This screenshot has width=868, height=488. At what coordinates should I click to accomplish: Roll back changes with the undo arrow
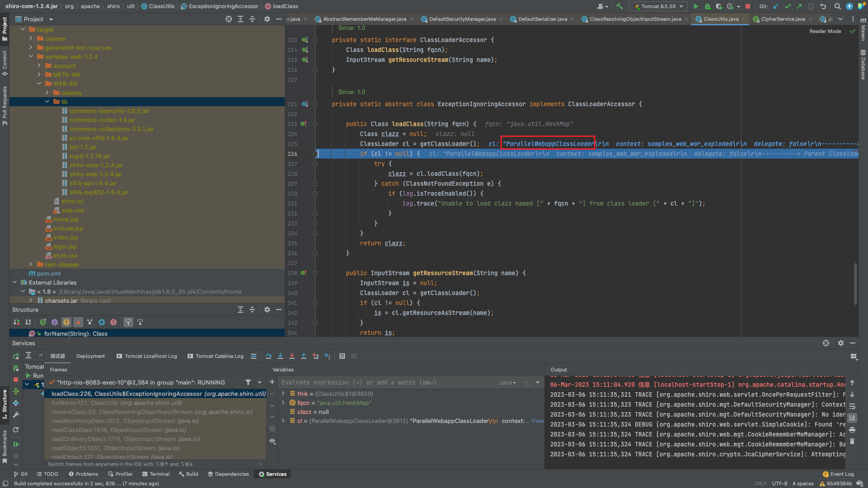point(823,6)
